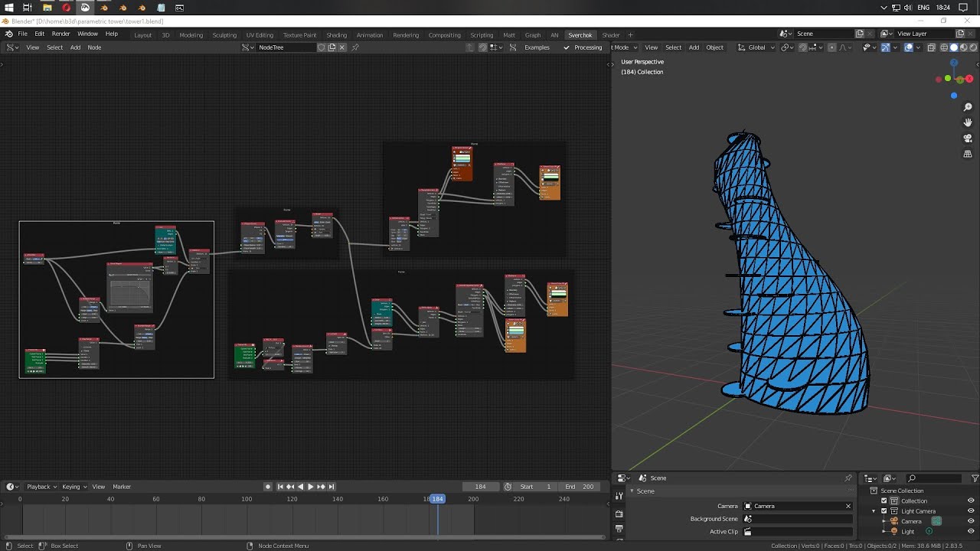Image resolution: width=980 pixels, height=551 pixels.
Task: Toggle the camera view icon in viewport
Action: (x=968, y=139)
